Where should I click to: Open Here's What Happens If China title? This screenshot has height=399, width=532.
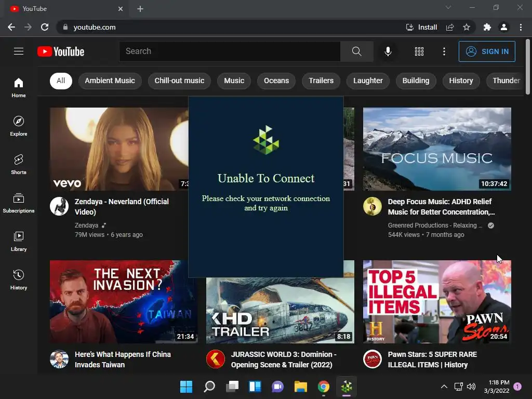pyautogui.click(x=123, y=360)
